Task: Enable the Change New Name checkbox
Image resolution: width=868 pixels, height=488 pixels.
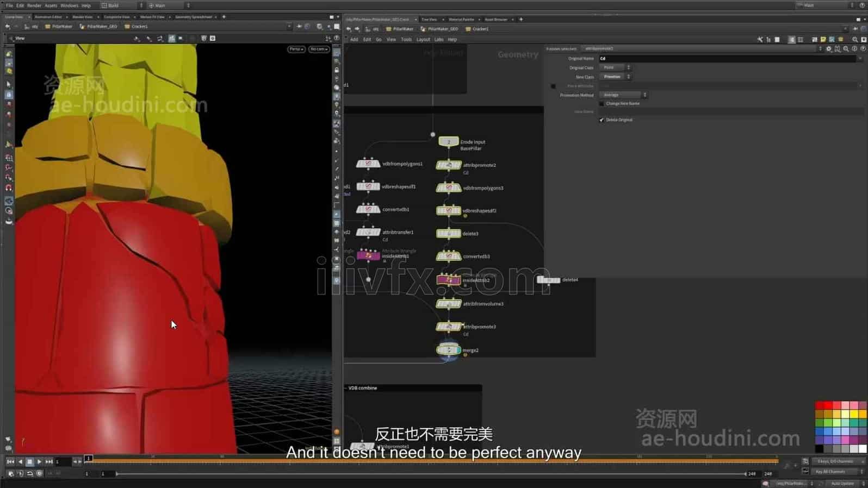Action: coord(602,104)
